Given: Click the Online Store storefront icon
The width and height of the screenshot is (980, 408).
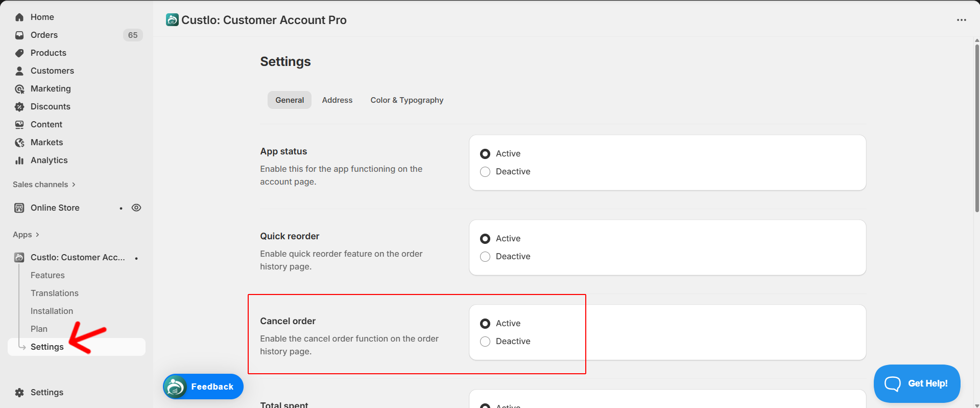Looking at the screenshot, I should coord(19,208).
